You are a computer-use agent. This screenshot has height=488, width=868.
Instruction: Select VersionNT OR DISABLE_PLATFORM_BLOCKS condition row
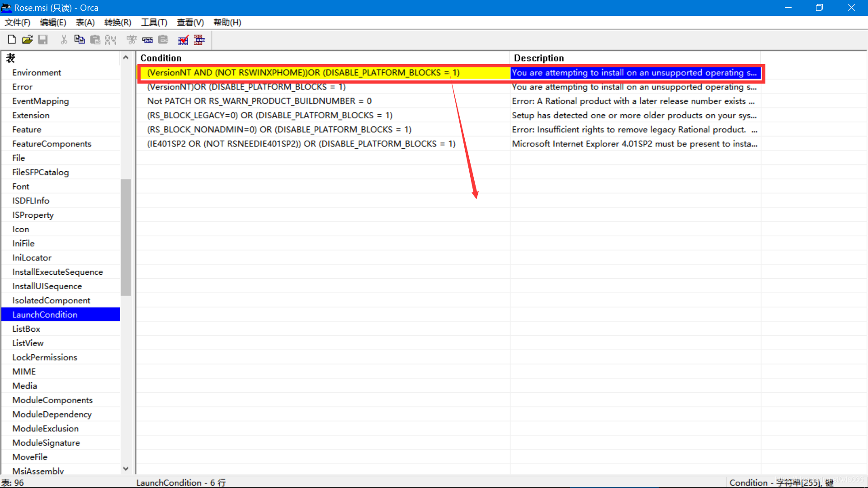[246, 86]
